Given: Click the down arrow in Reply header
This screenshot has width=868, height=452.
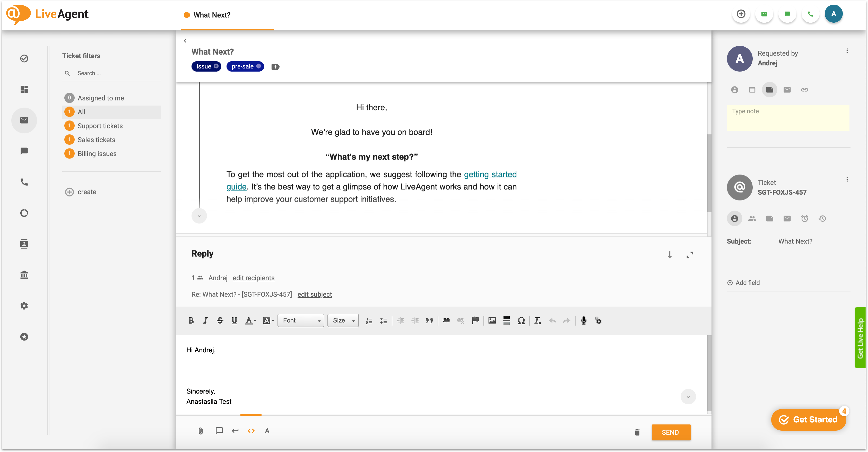Looking at the screenshot, I should (x=670, y=255).
